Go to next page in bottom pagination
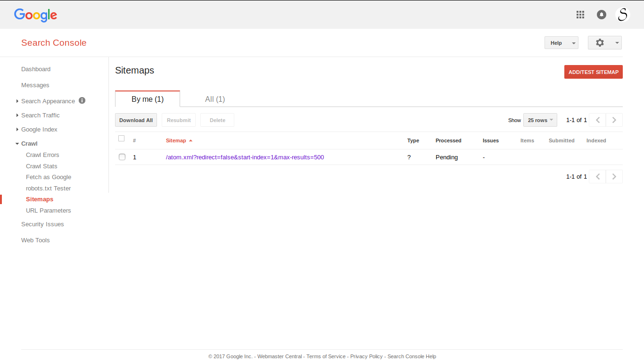The image size is (644, 362). point(614,177)
